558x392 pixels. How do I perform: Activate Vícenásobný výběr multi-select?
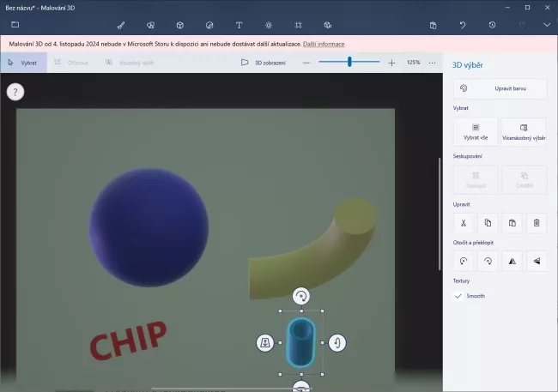tap(524, 130)
